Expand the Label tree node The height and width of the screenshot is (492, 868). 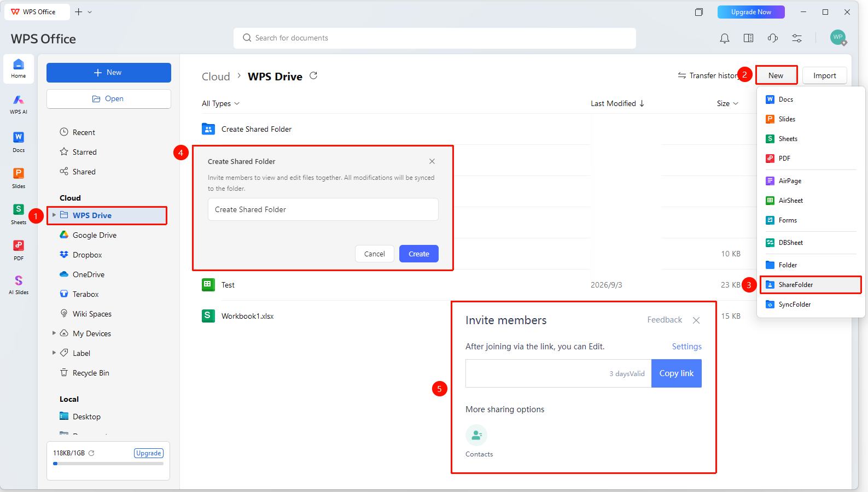54,353
